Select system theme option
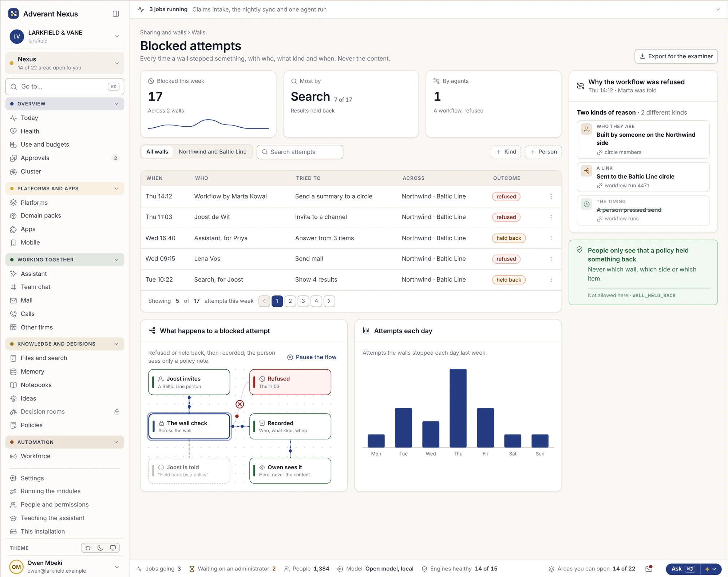 pyautogui.click(x=113, y=548)
